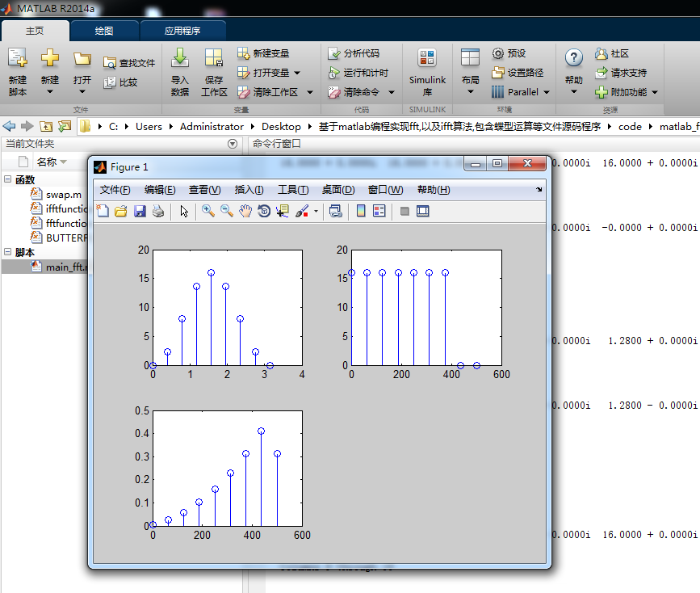Create a new script with 新建脚本
The width and height of the screenshot is (700, 593).
(18, 72)
